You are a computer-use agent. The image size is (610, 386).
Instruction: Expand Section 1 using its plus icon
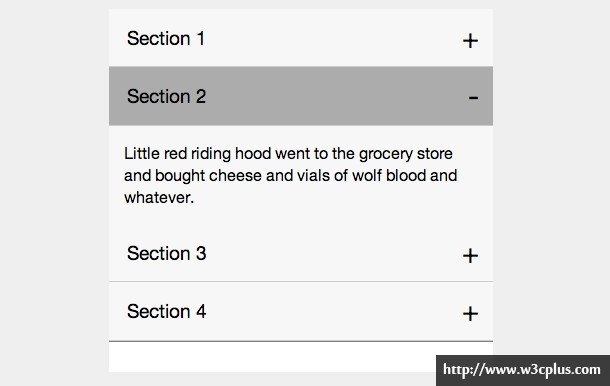pyautogui.click(x=470, y=40)
